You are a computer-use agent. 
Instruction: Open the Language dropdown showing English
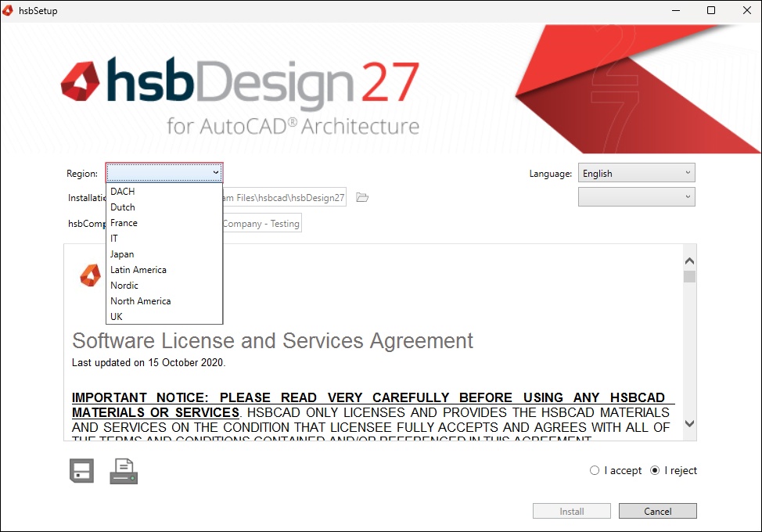pos(637,173)
